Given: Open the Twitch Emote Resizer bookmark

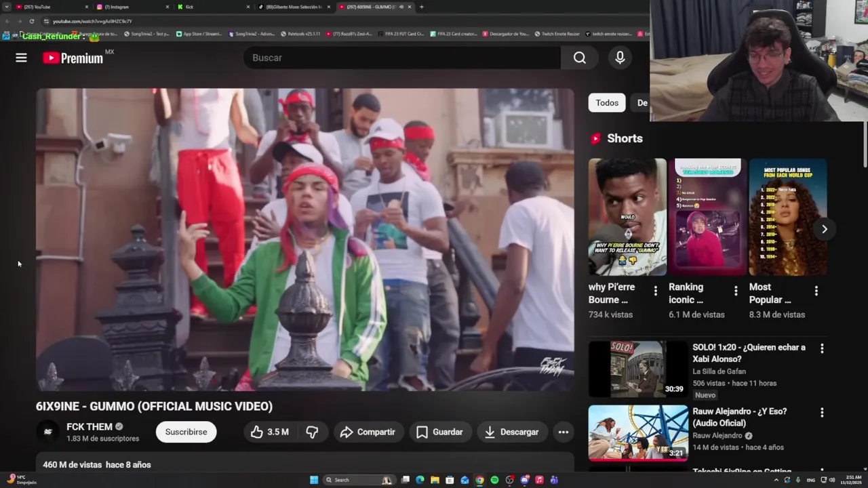Looking at the screenshot, I should [x=557, y=34].
